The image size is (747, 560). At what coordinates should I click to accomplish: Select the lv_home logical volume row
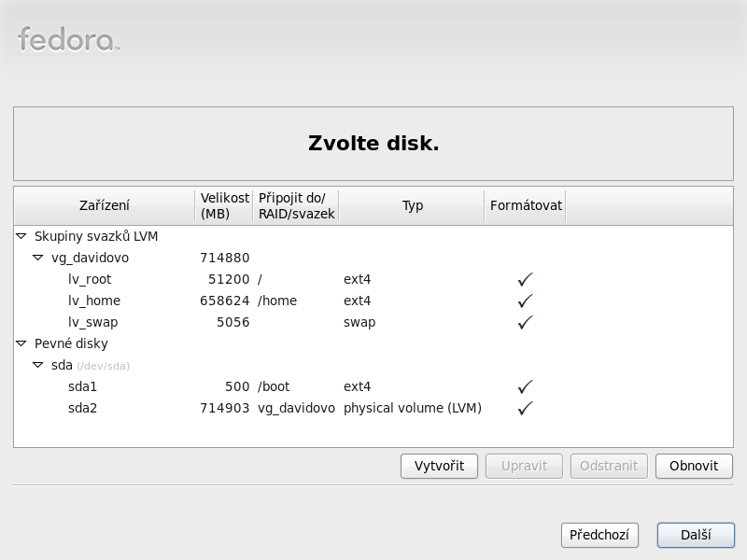click(x=93, y=301)
